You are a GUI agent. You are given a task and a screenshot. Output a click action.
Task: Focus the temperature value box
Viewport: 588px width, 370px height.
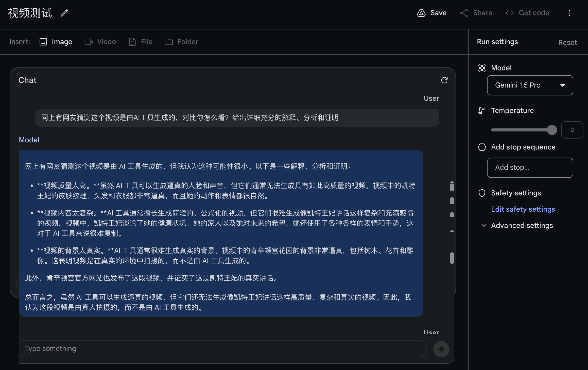572,130
